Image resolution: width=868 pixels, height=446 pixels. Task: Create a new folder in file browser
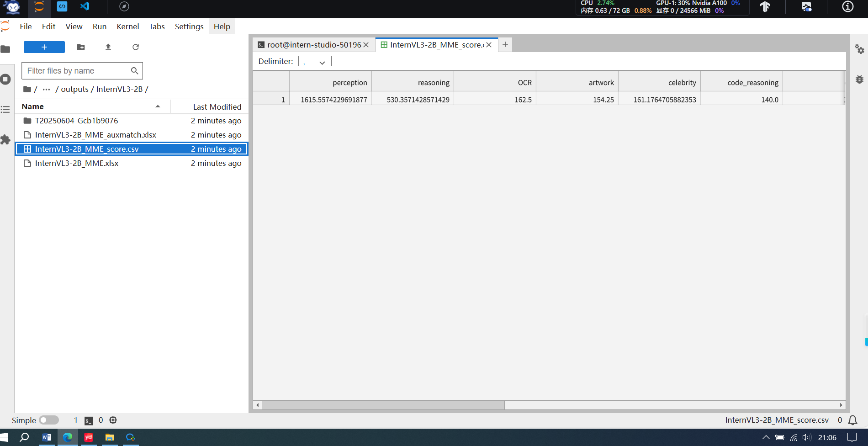point(81,47)
